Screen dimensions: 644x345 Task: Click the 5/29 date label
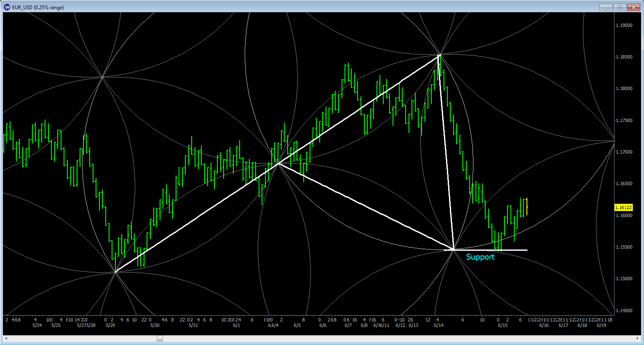click(x=110, y=325)
